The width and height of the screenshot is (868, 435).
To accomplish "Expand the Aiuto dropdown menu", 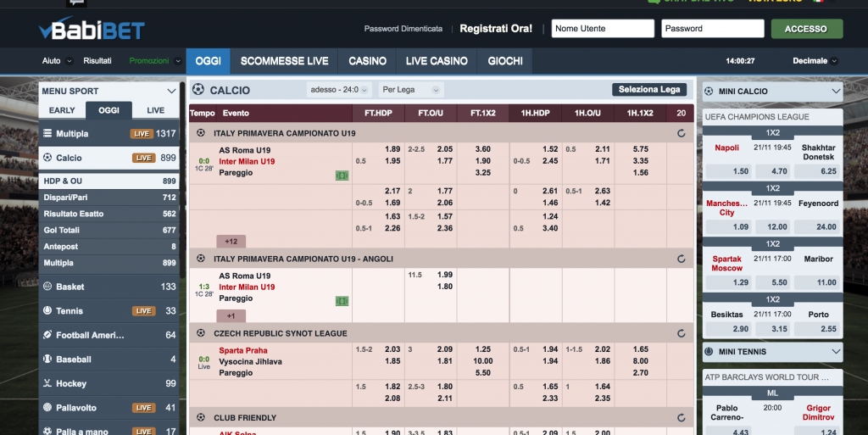I will coord(70,61).
